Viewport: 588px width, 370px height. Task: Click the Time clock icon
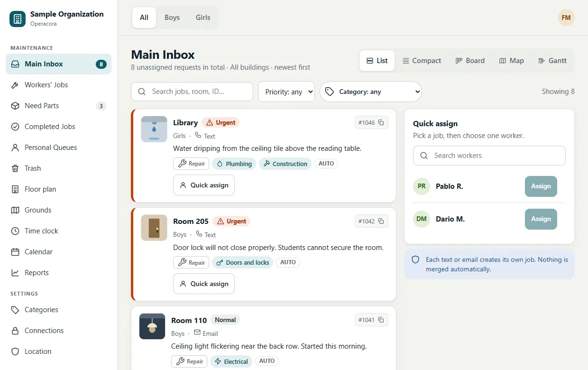pos(15,231)
